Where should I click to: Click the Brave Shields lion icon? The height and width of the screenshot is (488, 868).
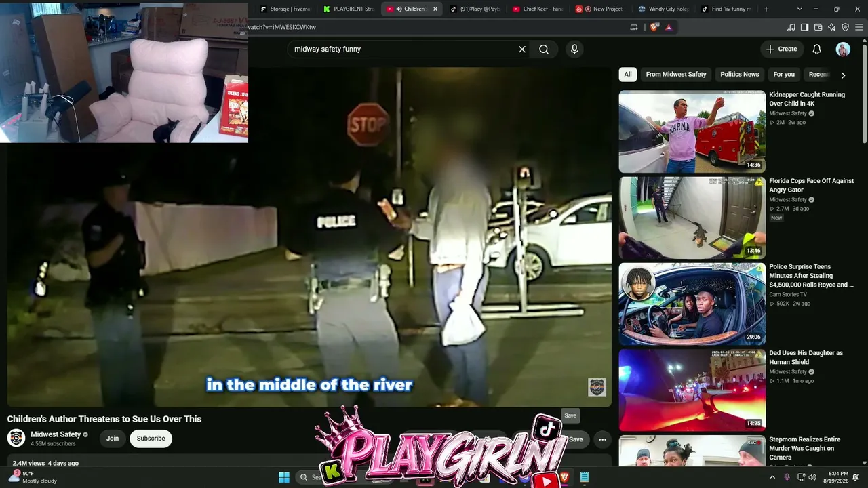tap(654, 27)
